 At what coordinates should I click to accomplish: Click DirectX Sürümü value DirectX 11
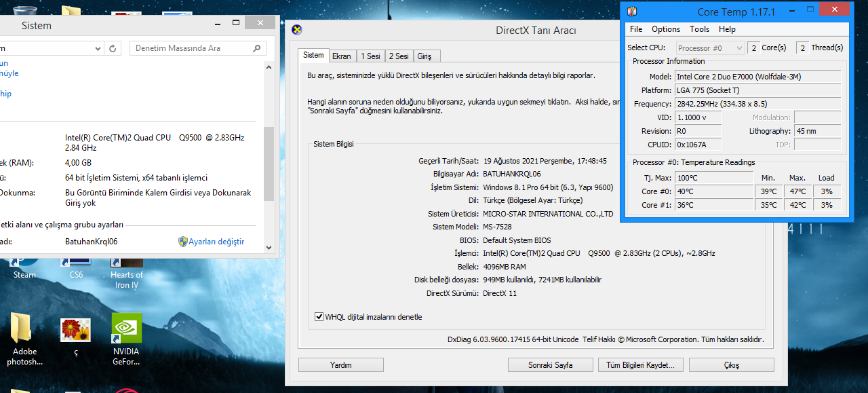point(500,293)
